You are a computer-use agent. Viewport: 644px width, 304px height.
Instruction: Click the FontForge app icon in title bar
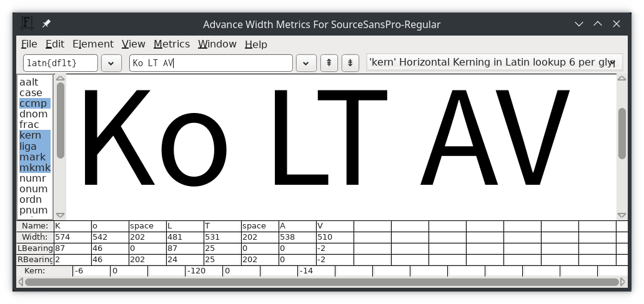(x=27, y=23)
